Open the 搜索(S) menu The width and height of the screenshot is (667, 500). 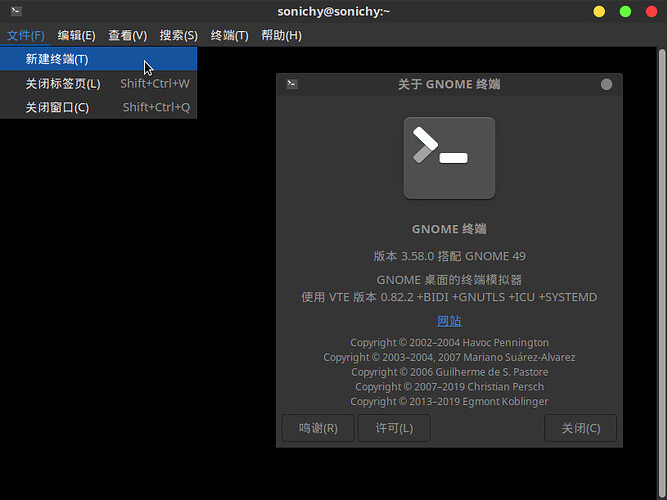[x=179, y=35]
